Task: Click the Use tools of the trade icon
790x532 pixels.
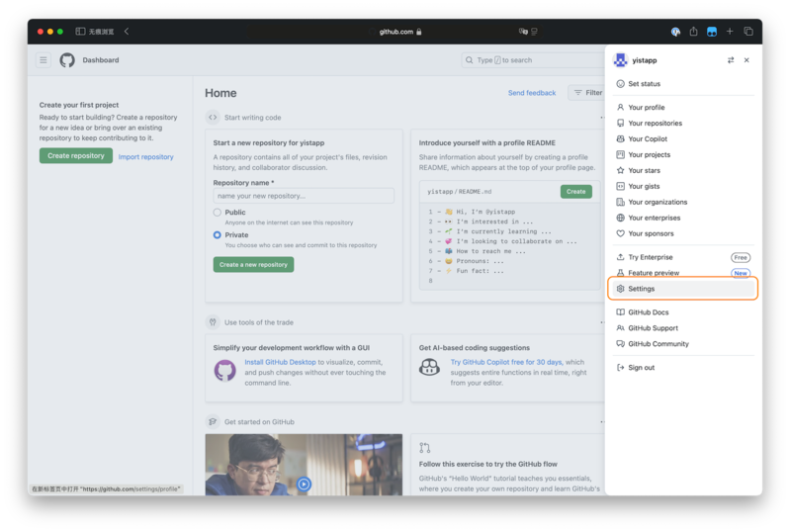Action: click(213, 322)
